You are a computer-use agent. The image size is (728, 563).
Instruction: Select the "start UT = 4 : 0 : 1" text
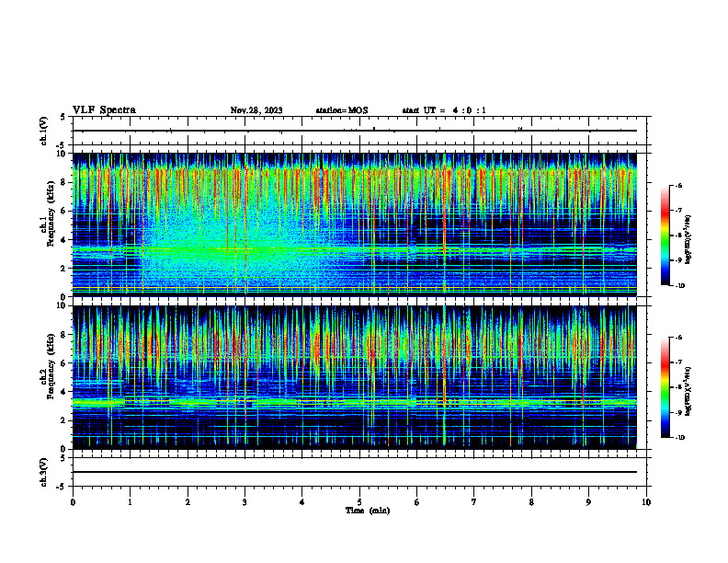(444, 110)
